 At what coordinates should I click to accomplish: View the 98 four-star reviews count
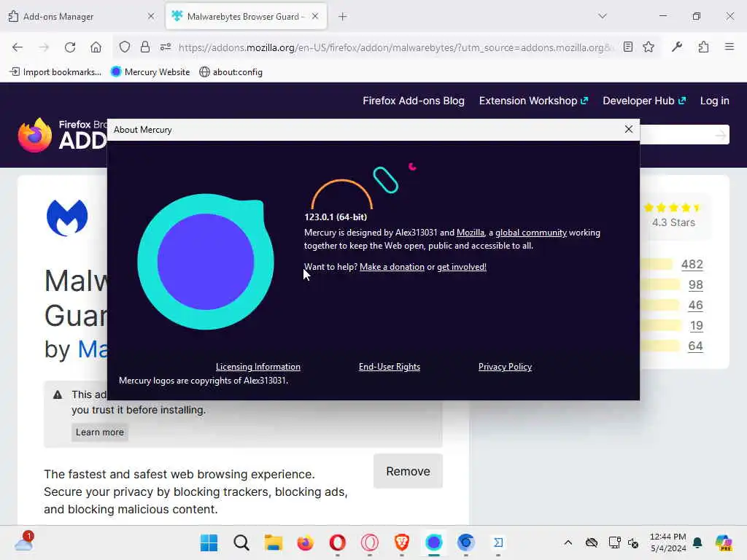695,285
